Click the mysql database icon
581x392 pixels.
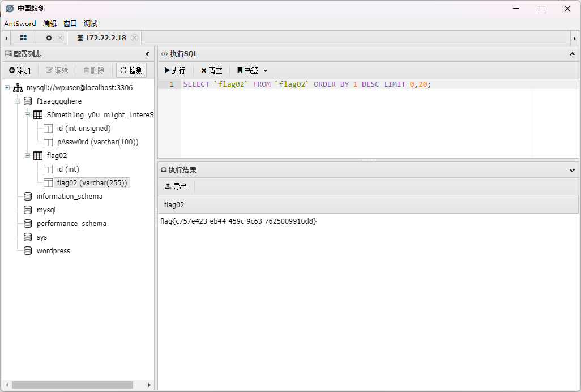[x=28, y=210]
